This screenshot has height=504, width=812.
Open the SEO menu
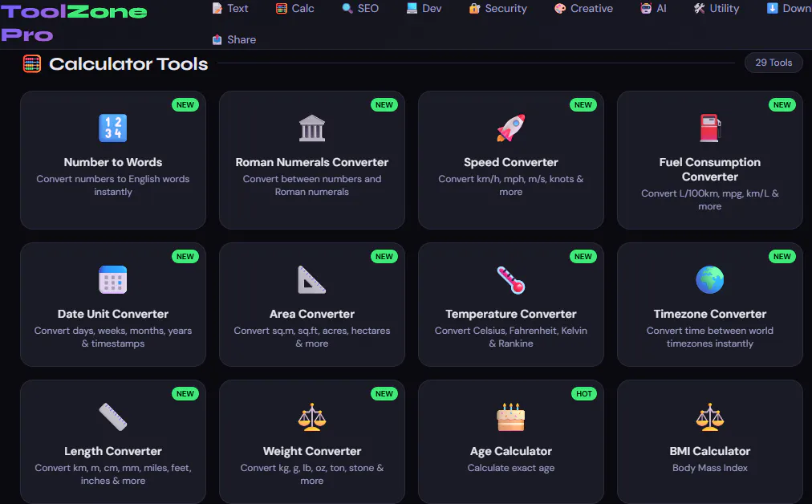tap(360, 8)
